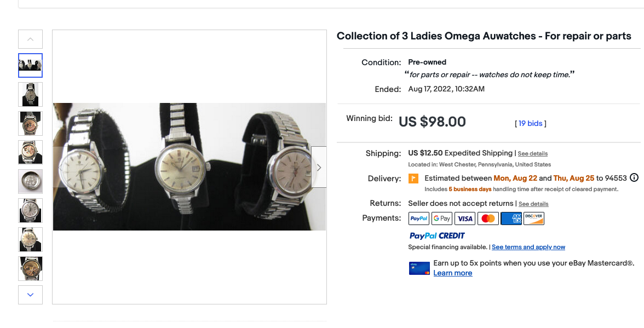Screen dimensions: 644x328
Task: Click See terms and apply now
Action: coord(528,248)
